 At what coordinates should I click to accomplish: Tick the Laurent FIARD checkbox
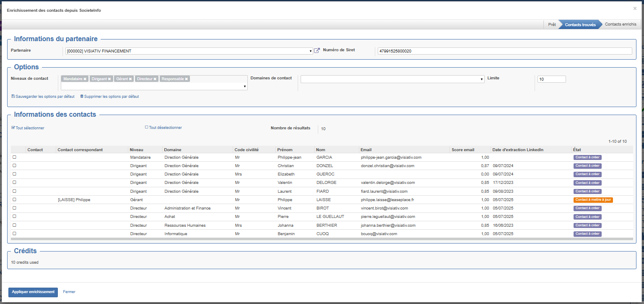14,191
